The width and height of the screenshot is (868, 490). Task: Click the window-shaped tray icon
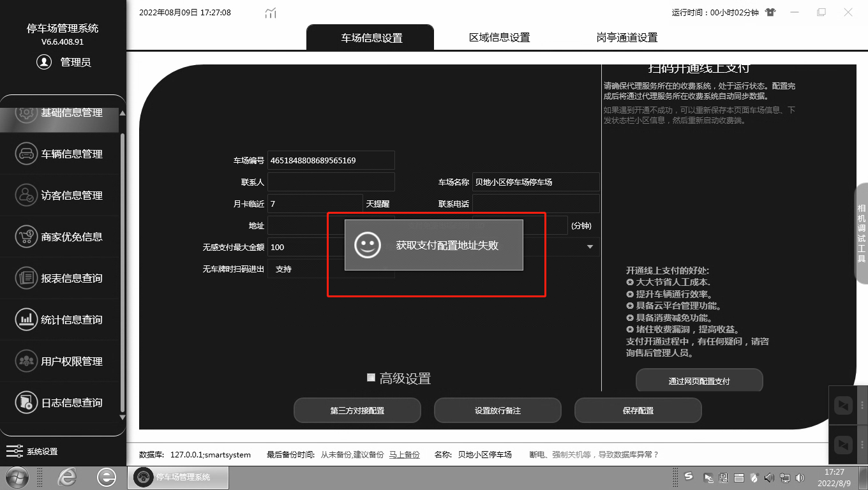tap(738, 477)
